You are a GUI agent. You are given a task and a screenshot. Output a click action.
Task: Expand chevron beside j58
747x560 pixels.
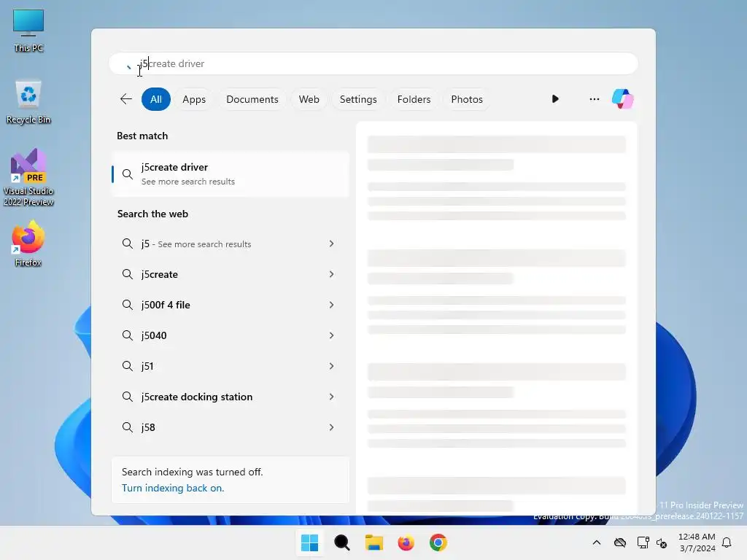(332, 427)
